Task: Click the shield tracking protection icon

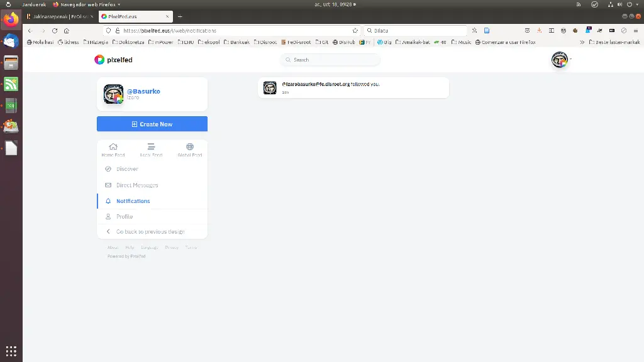Action: coord(108,31)
